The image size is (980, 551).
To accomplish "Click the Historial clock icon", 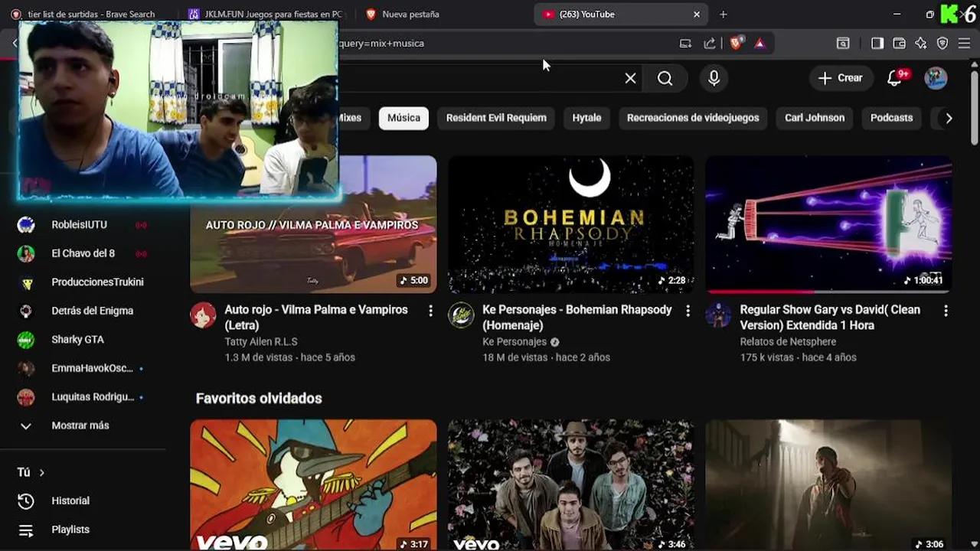I will 26,500.
